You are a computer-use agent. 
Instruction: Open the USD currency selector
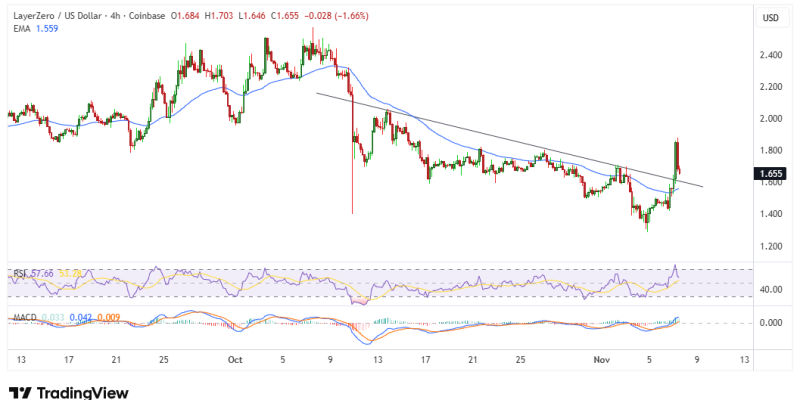coord(771,18)
